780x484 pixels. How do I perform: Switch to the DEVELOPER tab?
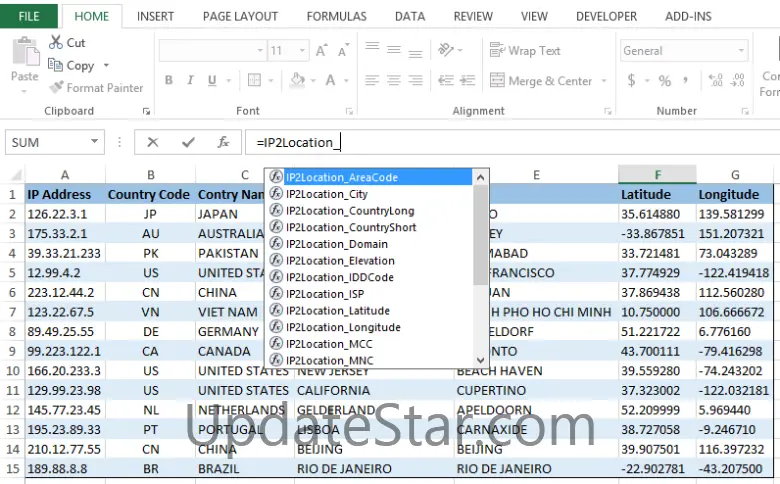tap(606, 16)
